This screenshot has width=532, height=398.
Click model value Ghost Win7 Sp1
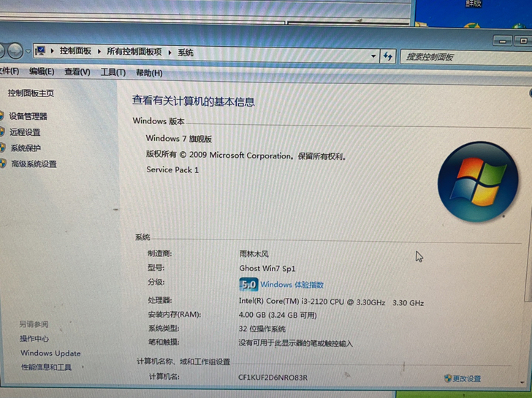(x=267, y=269)
